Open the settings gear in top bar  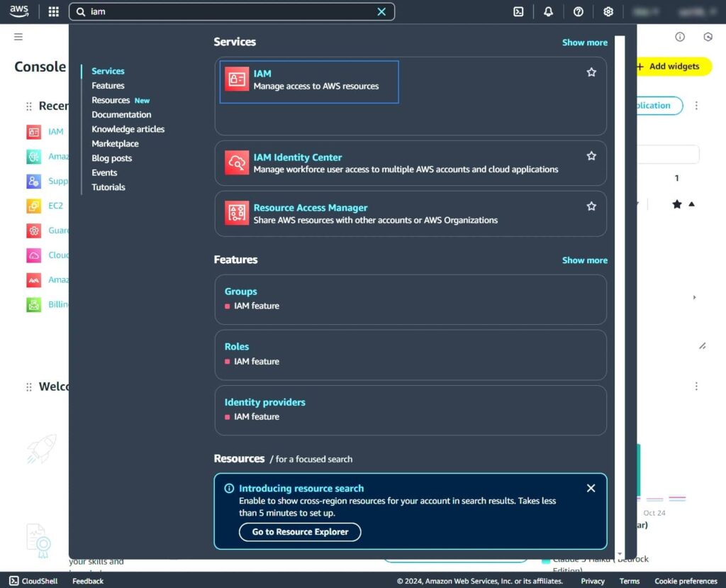tap(608, 11)
